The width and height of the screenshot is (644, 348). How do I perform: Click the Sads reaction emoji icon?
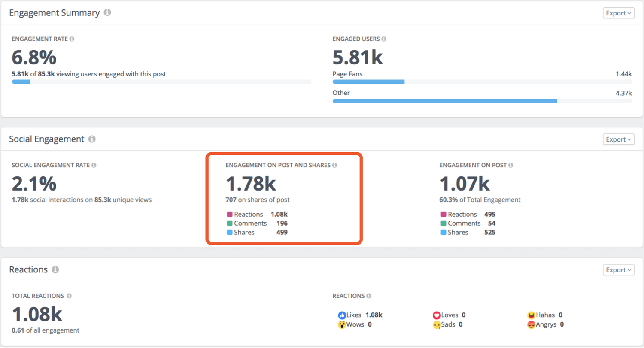437,324
